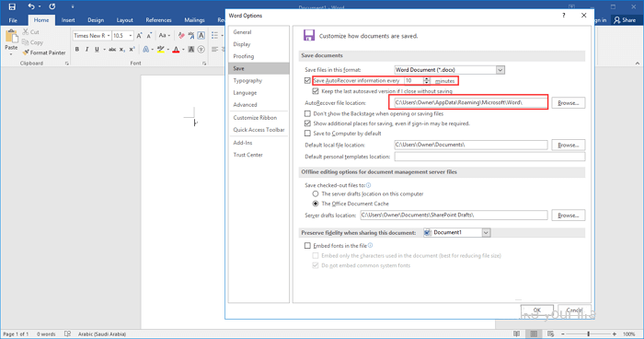Open the Insert ribbon tab
Screen dimensions: 644x339
(x=68, y=20)
